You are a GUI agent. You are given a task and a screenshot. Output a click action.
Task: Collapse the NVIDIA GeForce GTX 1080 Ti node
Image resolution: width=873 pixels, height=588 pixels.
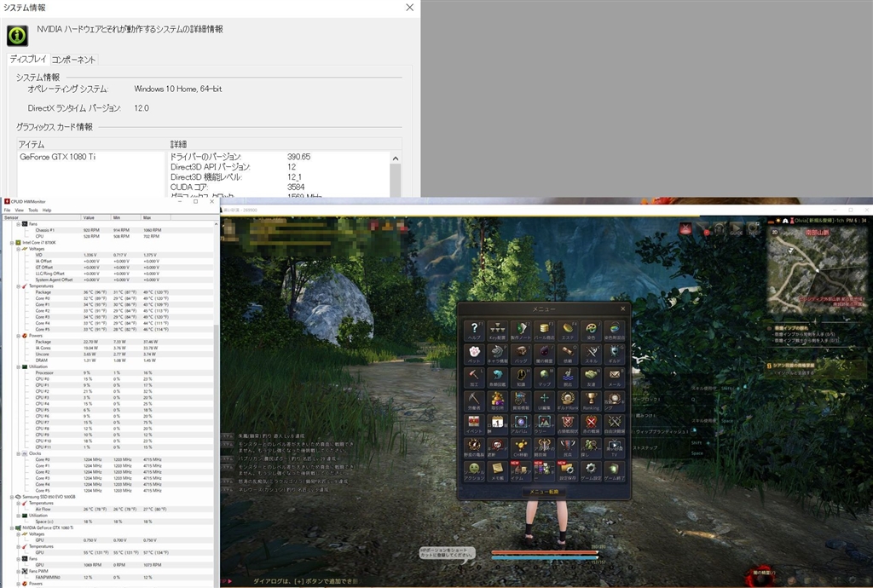(12, 527)
